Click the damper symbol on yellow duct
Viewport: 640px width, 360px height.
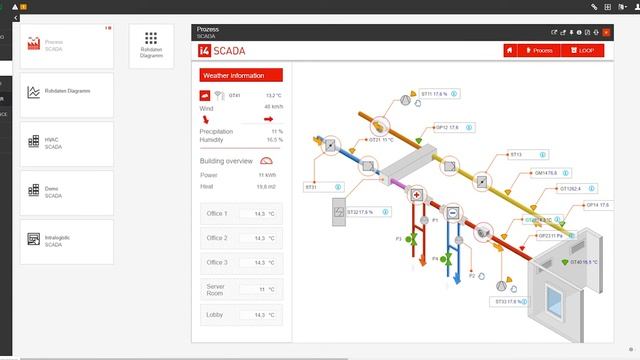[482, 181]
